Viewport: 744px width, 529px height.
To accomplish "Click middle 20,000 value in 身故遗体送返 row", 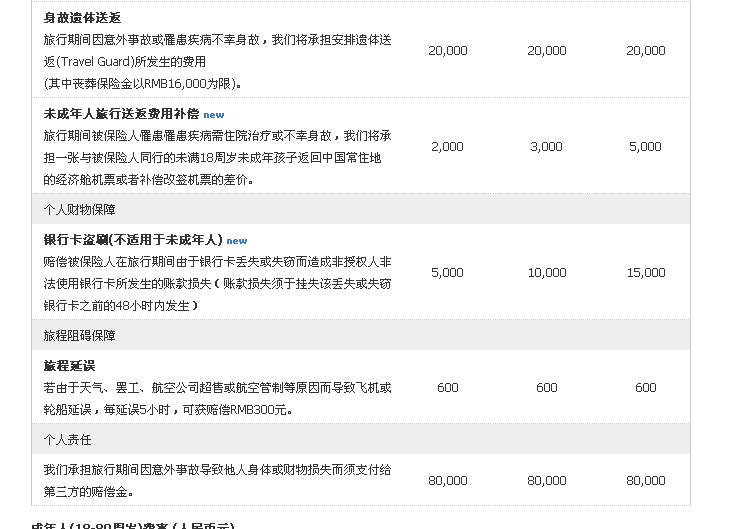I will [x=547, y=51].
